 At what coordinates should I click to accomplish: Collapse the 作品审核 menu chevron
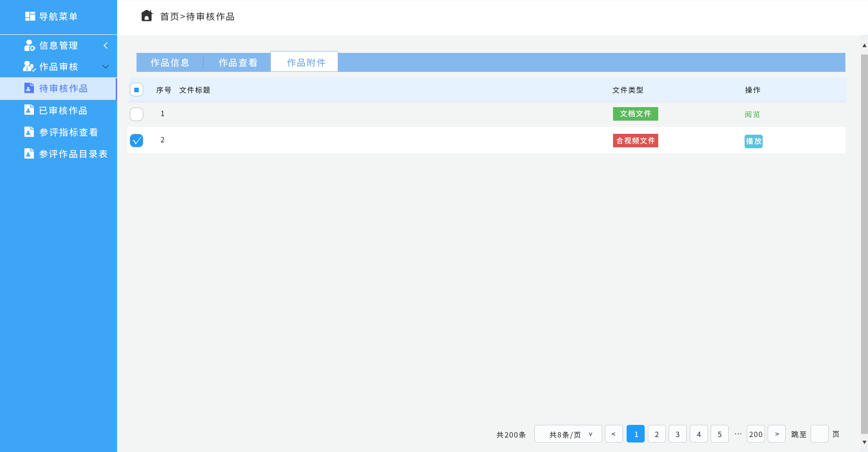coord(106,67)
